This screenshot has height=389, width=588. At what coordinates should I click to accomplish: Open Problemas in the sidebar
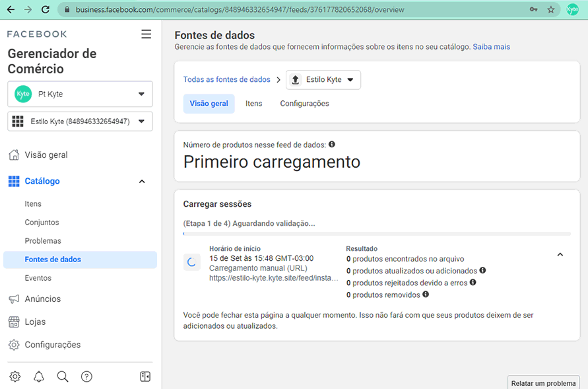[x=43, y=241]
